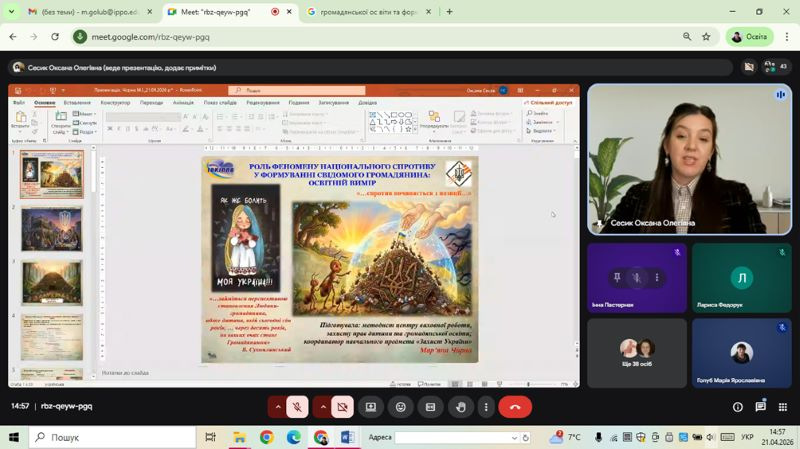Show participants list icon with count 43
The height and width of the screenshot is (449, 800).
click(x=775, y=67)
